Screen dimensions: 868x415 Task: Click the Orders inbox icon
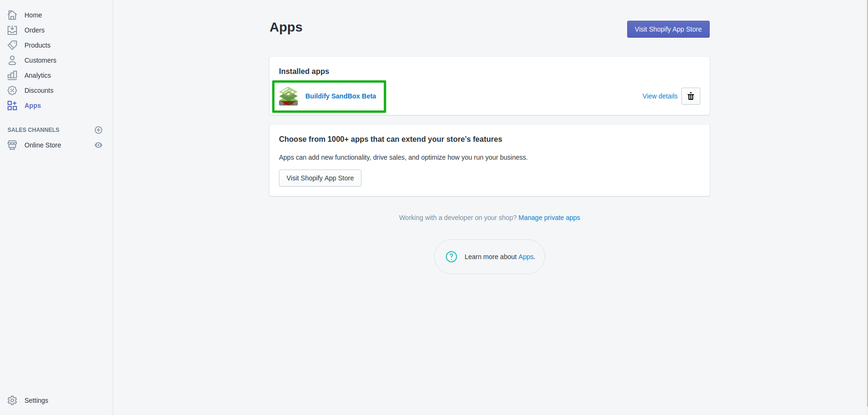pos(12,30)
